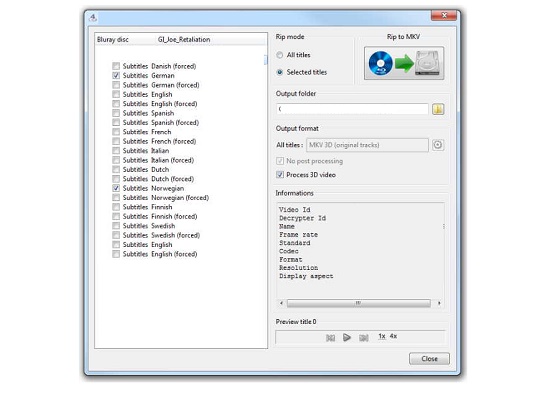The width and height of the screenshot is (550, 396).
Task: Click the Bluray disc column header
Action: click(113, 40)
